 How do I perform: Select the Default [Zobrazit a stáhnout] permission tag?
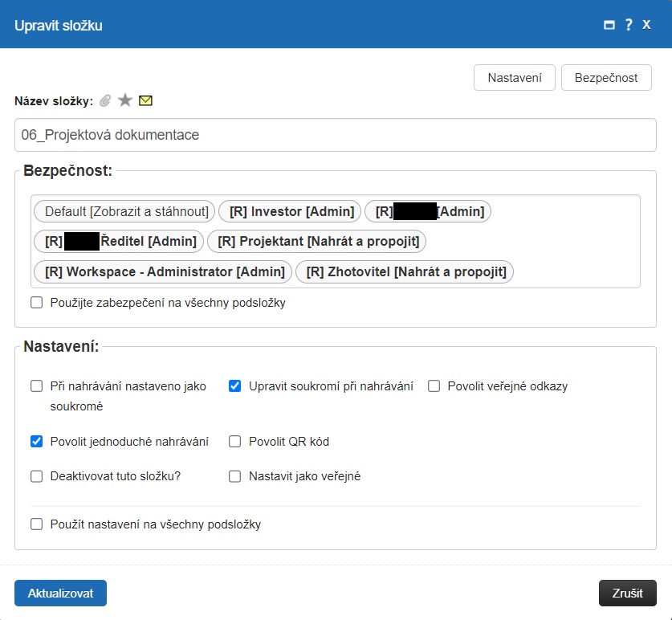pos(124,211)
